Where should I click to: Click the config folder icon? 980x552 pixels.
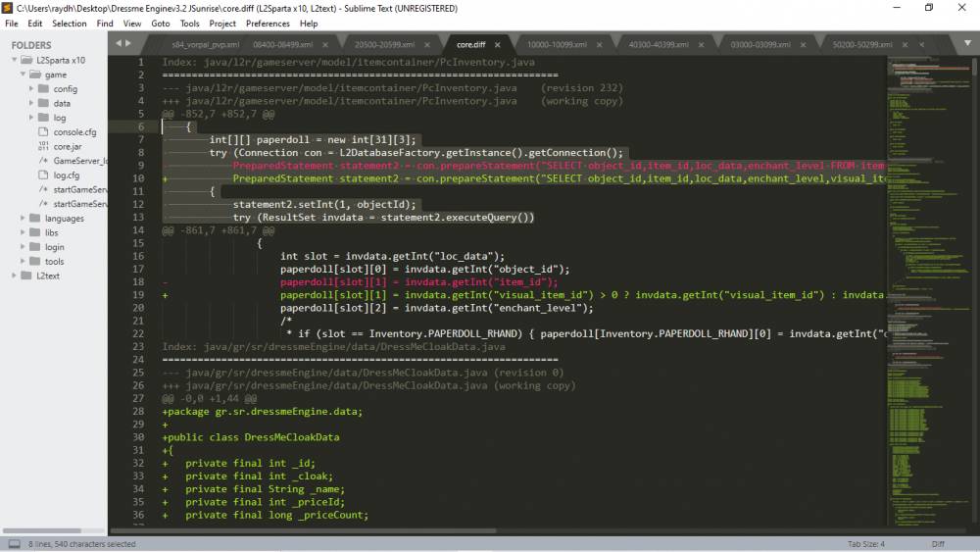[x=43, y=88]
